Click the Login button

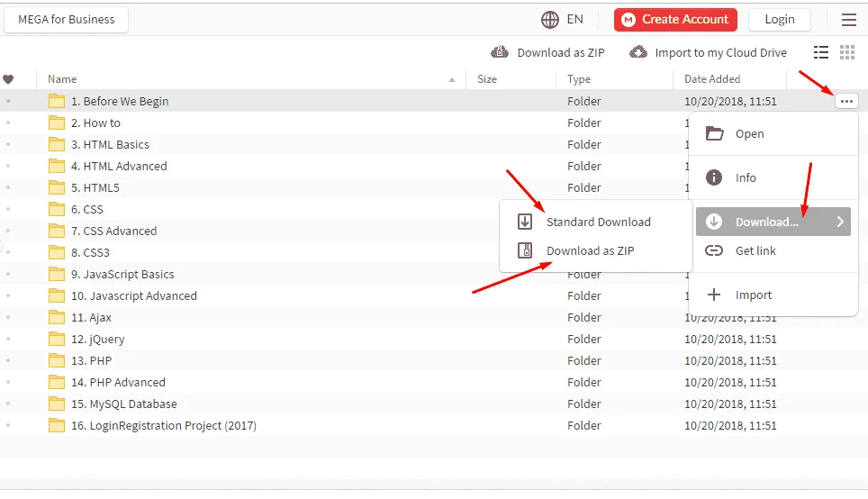(x=780, y=20)
